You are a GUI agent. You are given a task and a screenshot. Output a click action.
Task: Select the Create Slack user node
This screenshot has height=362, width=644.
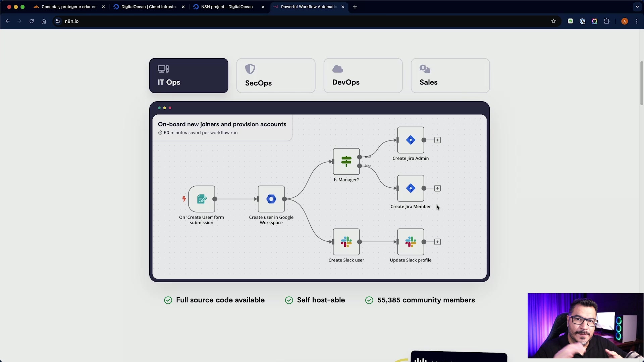tap(346, 242)
